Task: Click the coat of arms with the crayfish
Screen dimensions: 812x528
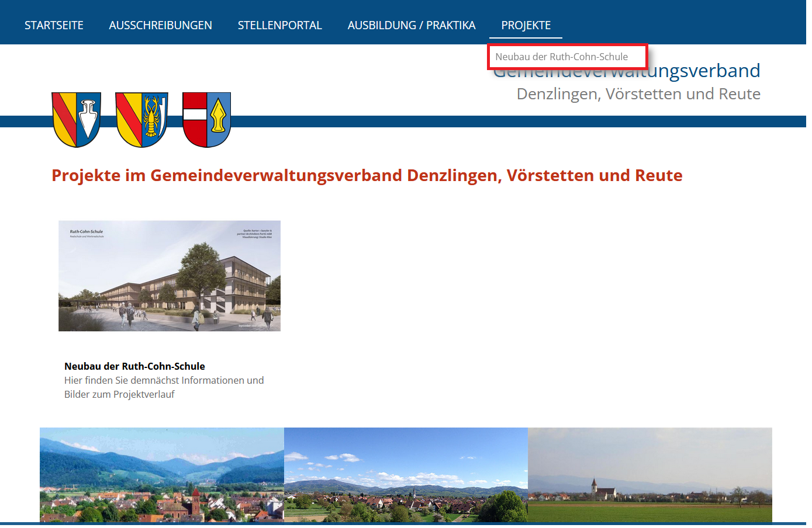Action: pyautogui.click(x=142, y=119)
